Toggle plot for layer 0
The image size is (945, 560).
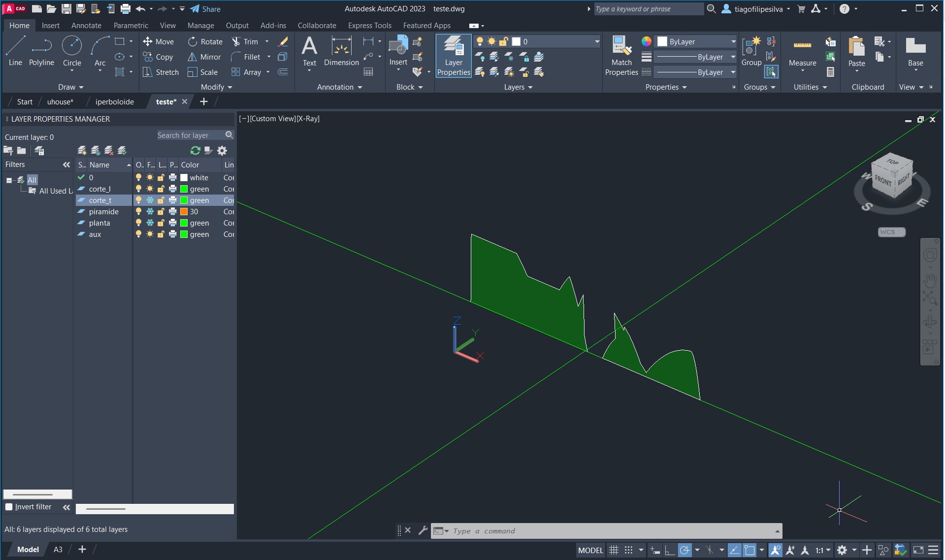pos(173,178)
